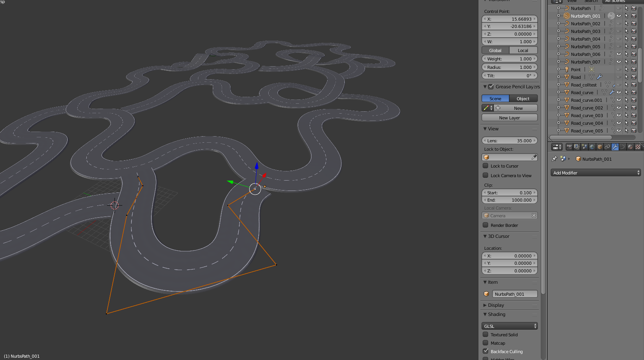The height and width of the screenshot is (360, 644).
Task: Enable Textured Solid checkbox
Action: point(485,334)
